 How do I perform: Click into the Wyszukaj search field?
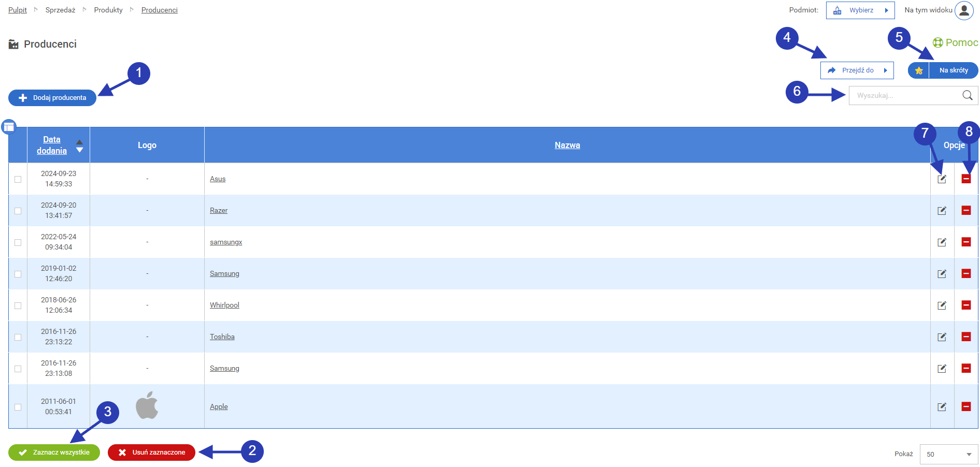click(x=904, y=95)
